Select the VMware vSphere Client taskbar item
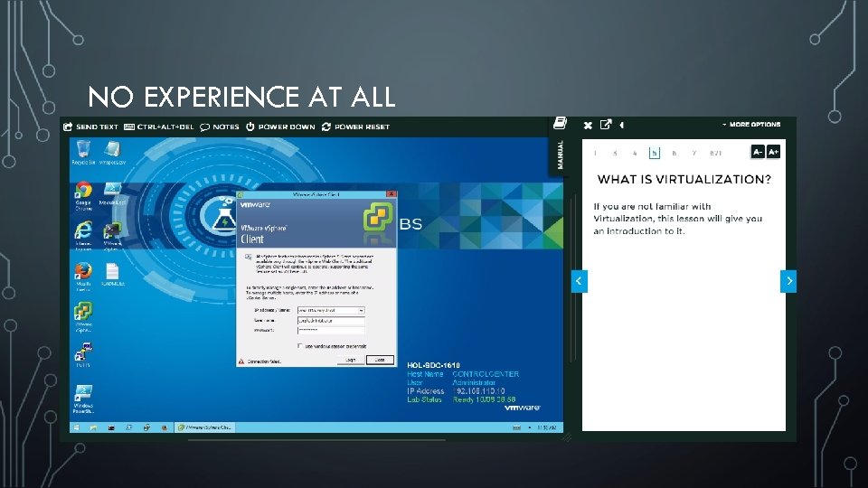This screenshot has height=488, width=868. 205,427
